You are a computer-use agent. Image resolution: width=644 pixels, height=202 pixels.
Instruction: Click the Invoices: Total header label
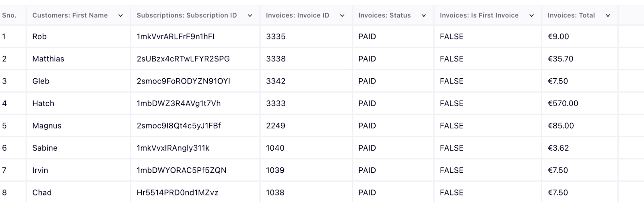click(571, 16)
